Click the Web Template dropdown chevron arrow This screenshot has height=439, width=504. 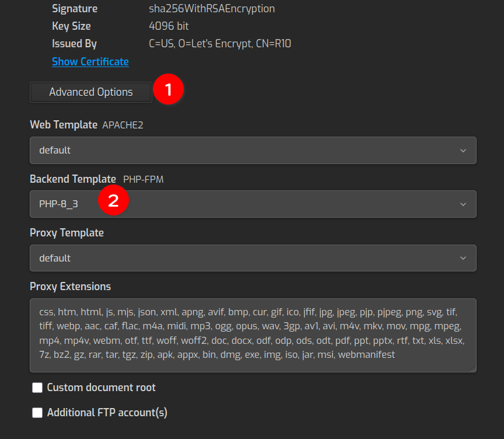coord(463,151)
